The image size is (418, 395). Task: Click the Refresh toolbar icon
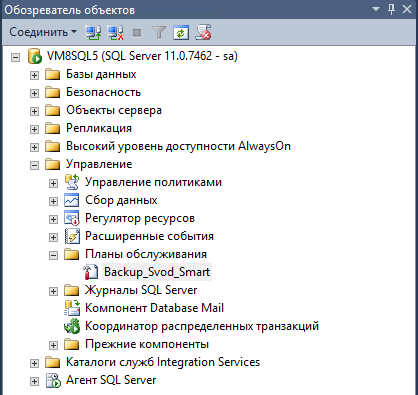click(x=181, y=33)
